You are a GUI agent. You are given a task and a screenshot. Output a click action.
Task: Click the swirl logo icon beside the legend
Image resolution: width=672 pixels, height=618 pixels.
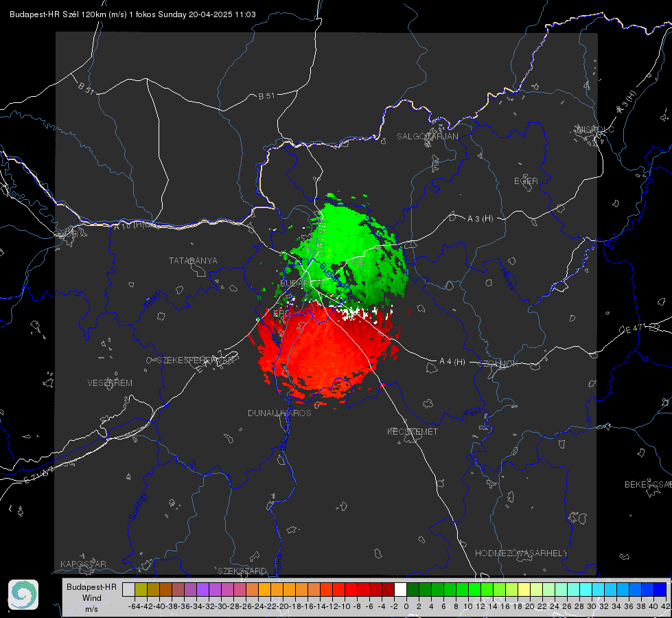(23, 595)
